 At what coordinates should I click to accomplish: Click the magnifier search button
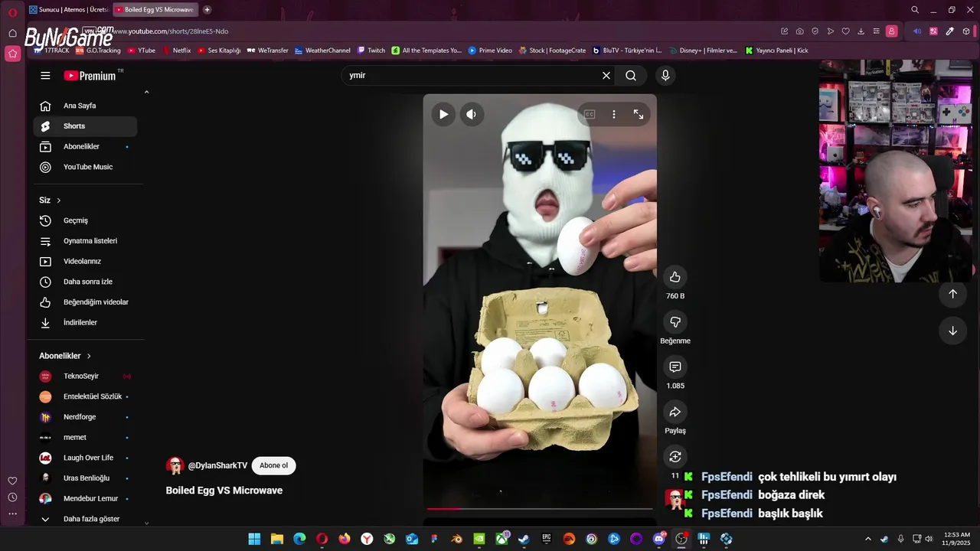click(x=631, y=76)
